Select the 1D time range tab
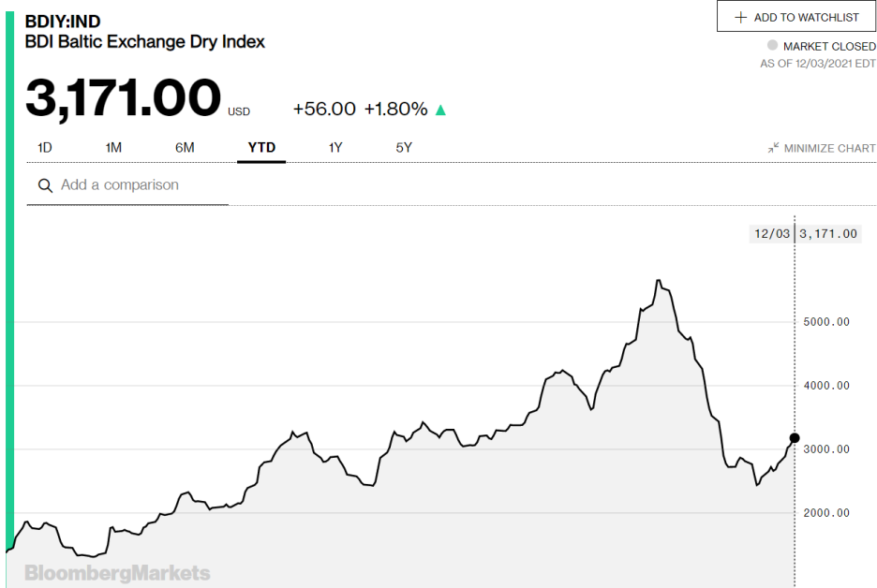The height and width of the screenshot is (588, 877). tap(45, 148)
